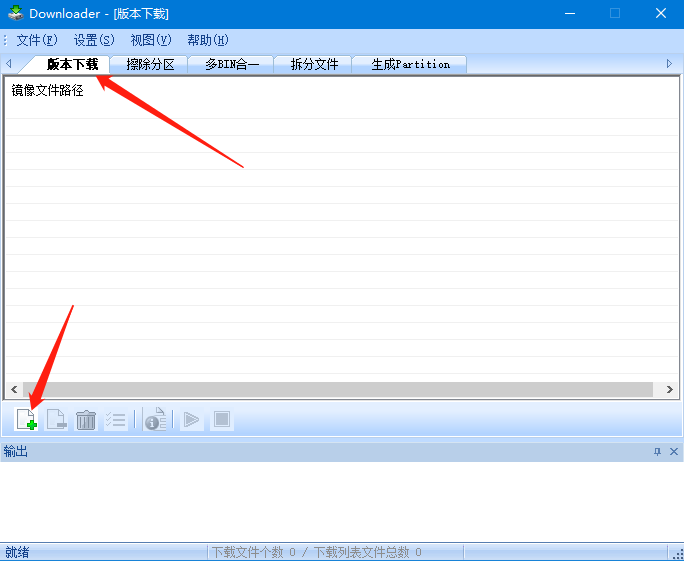Click the Downloader app icon in title bar
The image size is (684, 561).
tap(15, 13)
